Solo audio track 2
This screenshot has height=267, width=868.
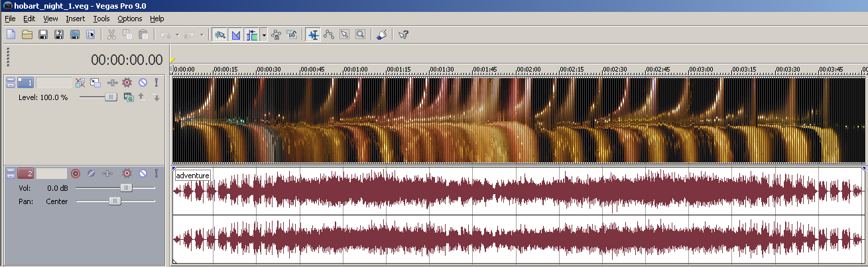click(x=156, y=174)
